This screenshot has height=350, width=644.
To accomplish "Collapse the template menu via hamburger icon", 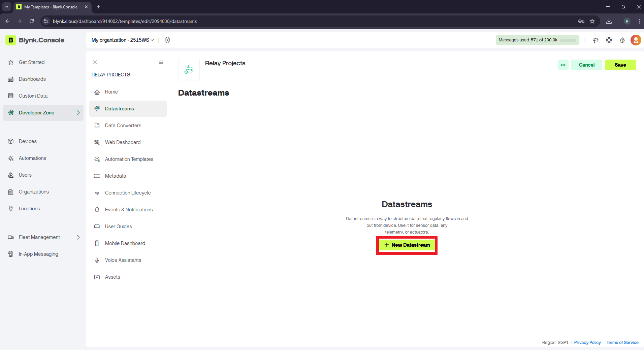I will coord(161,62).
